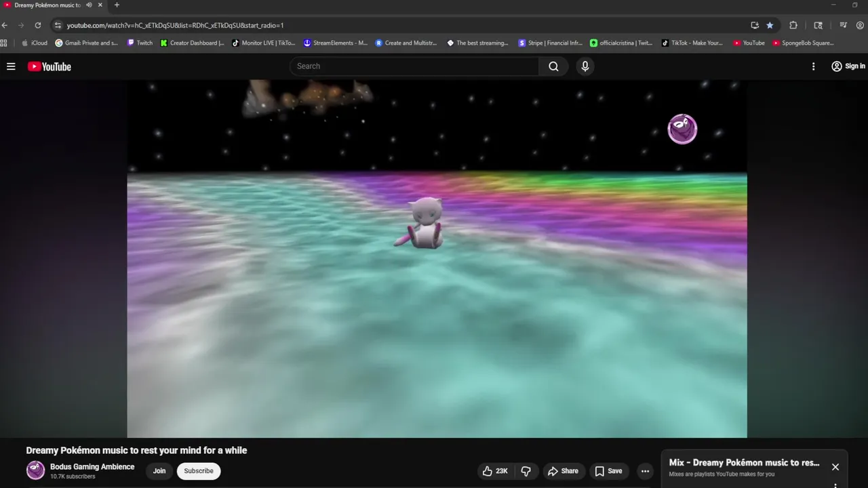Start voice search with the microphone
Screen dimensions: 868x488
coord(585,66)
